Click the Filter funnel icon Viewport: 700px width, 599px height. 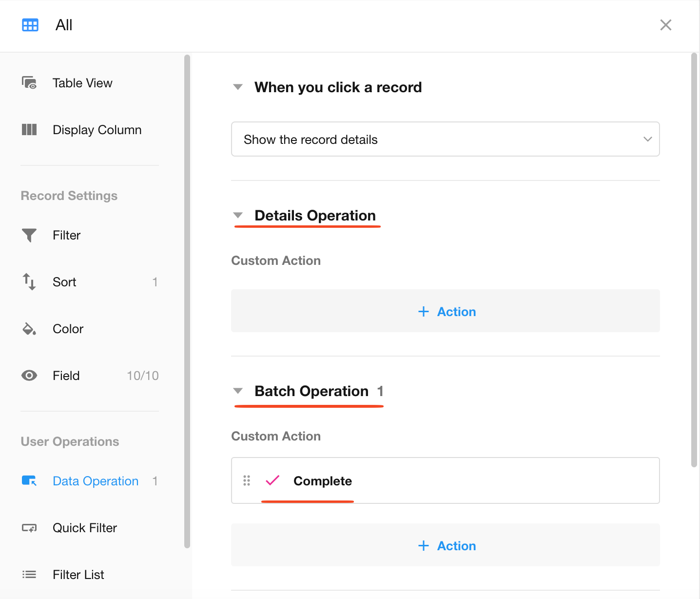tap(29, 235)
